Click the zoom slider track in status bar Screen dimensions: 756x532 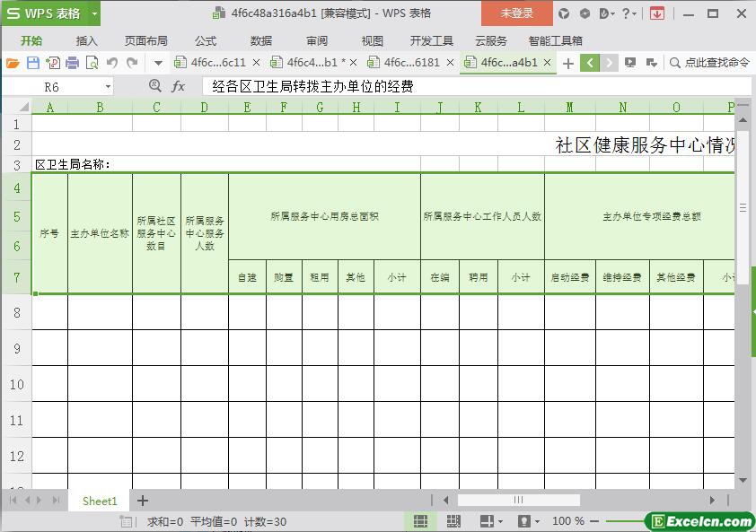(x=624, y=521)
